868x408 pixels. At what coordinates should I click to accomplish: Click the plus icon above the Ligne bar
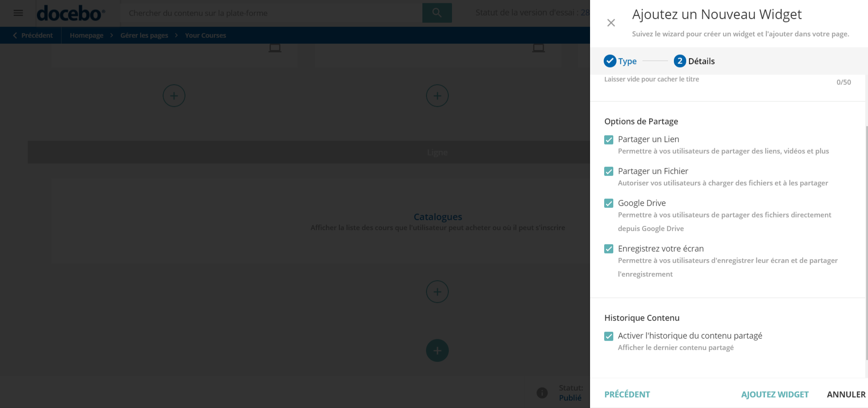(437, 96)
